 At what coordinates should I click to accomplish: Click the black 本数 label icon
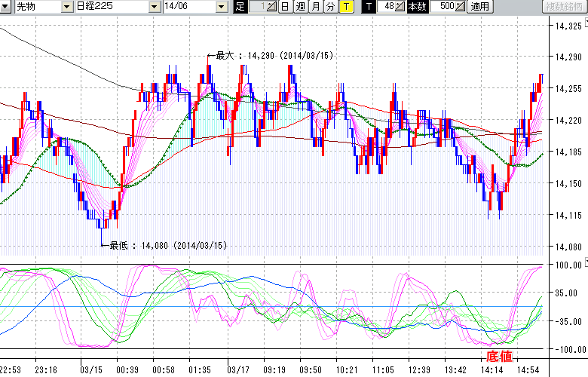pyautogui.click(x=416, y=7)
